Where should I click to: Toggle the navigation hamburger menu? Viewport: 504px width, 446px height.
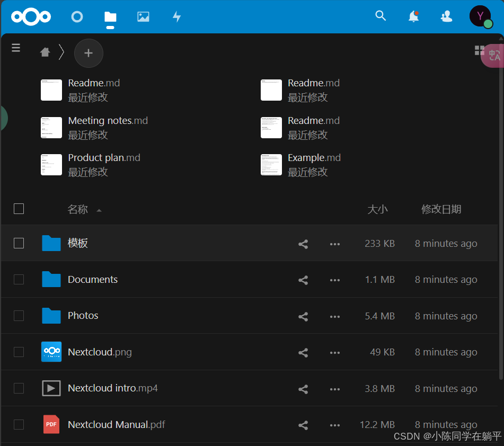point(16,48)
